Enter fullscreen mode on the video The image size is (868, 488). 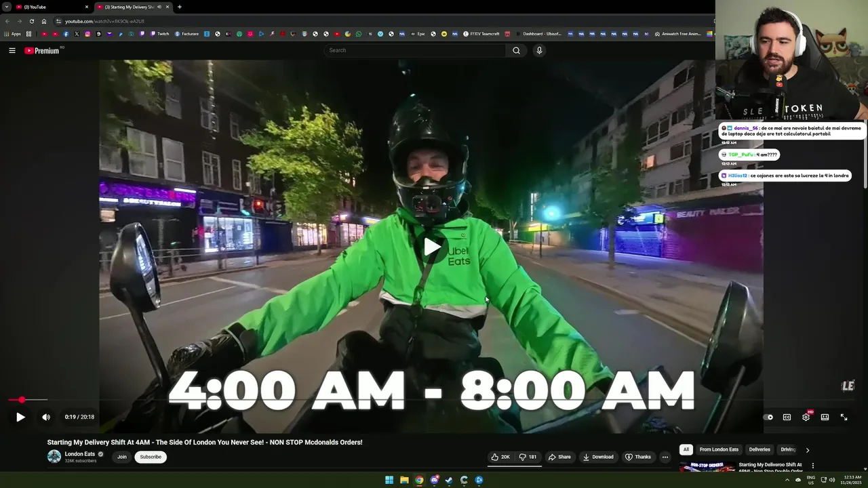pyautogui.click(x=844, y=417)
